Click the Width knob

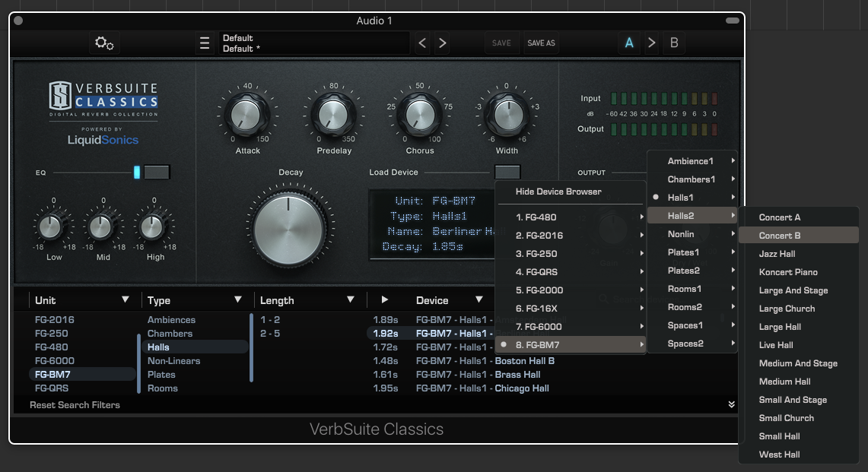507,115
